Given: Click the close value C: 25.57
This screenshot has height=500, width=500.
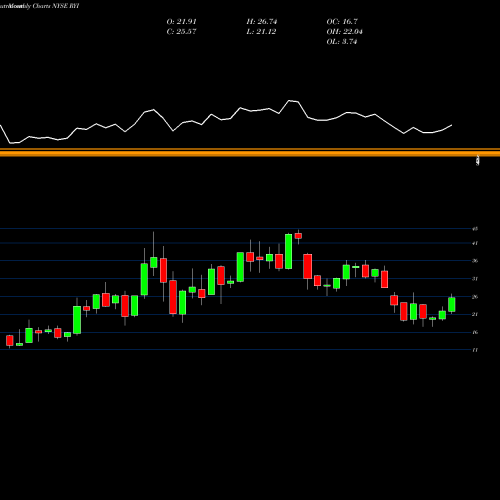Looking at the screenshot, I should point(181,32).
